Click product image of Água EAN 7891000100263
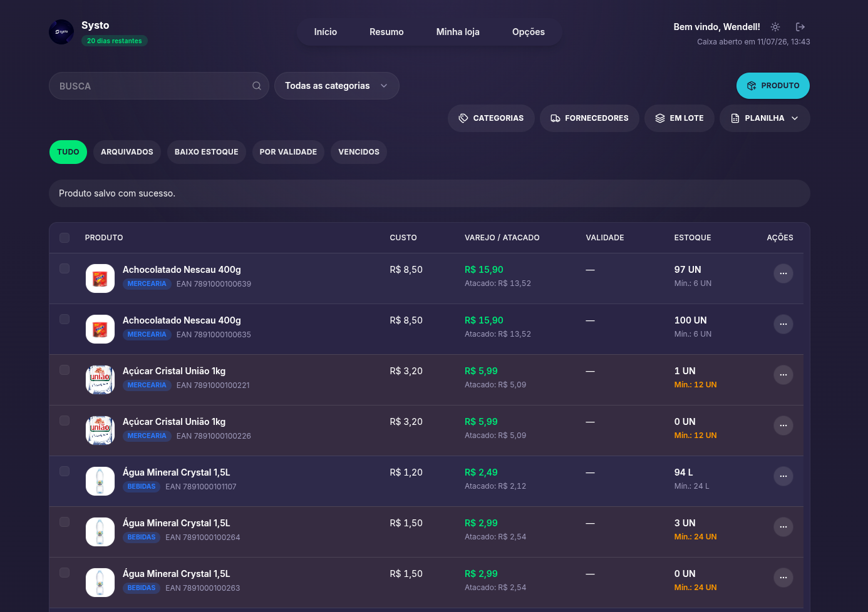 [x=100, y=583]
